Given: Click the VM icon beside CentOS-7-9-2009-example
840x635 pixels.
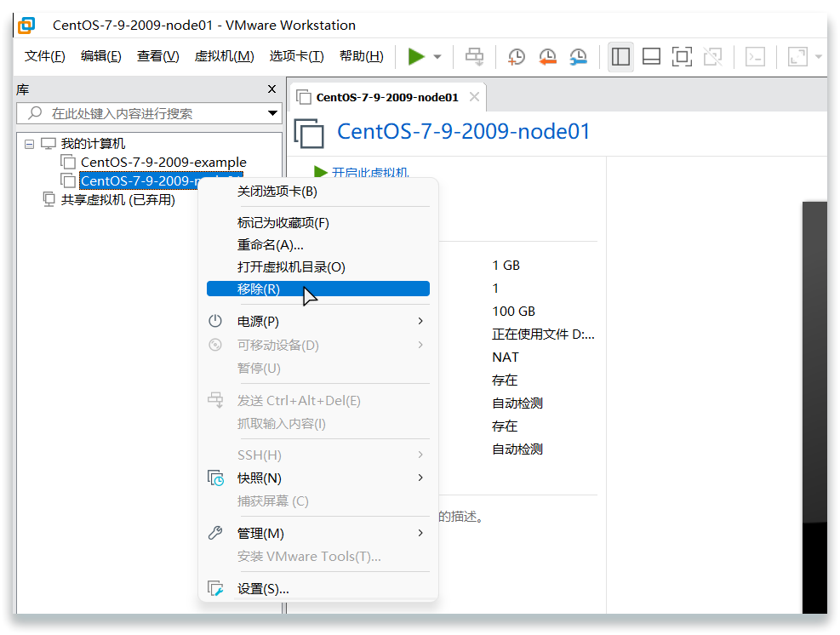Looking at the screenshot, I should 68,162.
